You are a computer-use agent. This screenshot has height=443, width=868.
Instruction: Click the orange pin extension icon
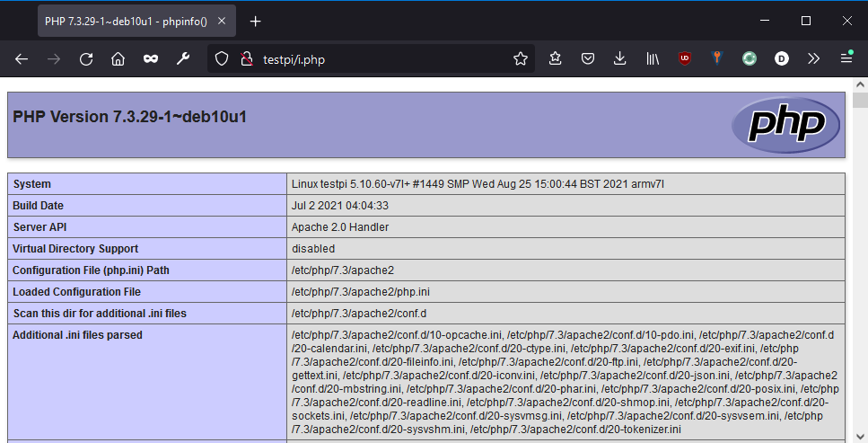point(717,58)
